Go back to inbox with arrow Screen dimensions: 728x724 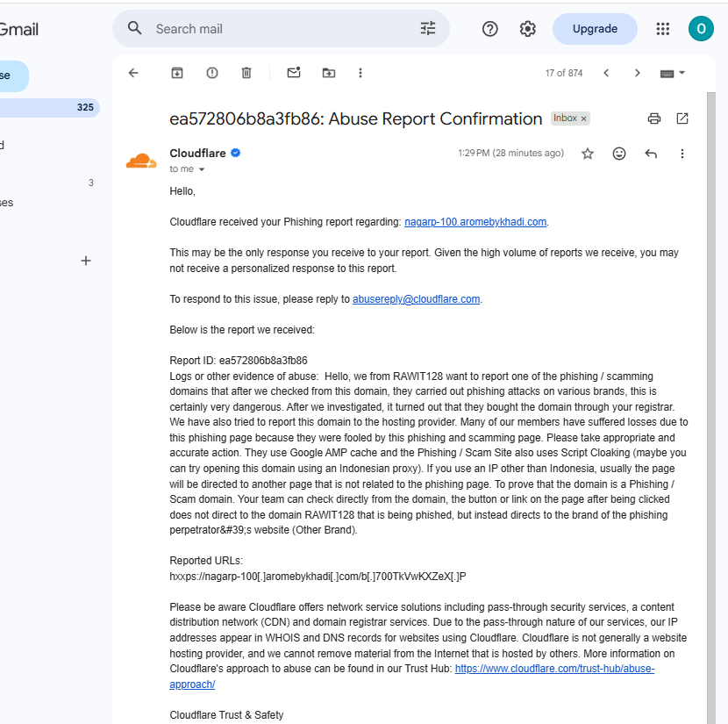(133, 73)
